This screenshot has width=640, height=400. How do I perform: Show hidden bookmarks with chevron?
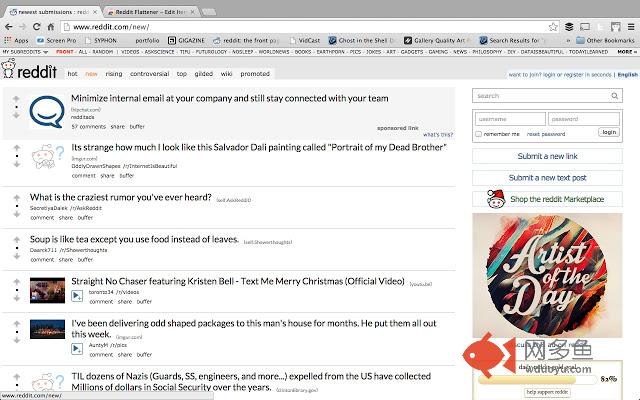coord(568,40)
